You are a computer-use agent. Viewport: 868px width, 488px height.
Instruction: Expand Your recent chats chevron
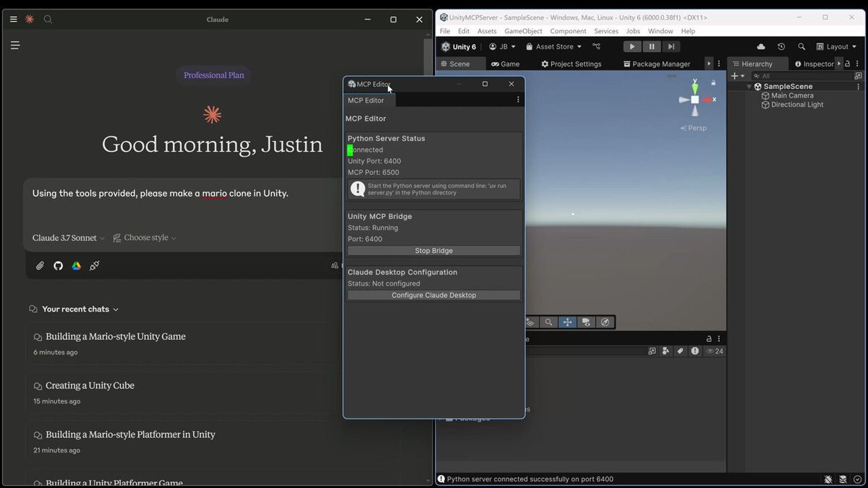[116, 309]
